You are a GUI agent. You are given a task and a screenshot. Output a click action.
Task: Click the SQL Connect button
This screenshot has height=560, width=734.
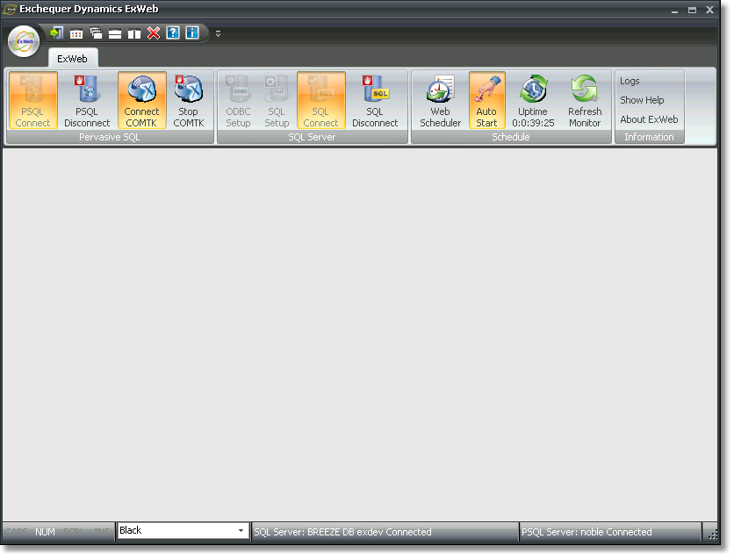[x=321, y=101]
